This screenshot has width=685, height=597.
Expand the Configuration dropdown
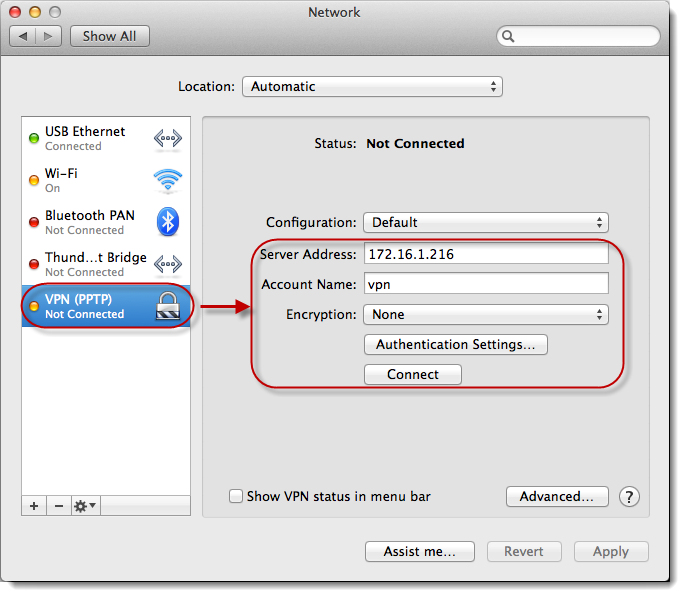485,222
